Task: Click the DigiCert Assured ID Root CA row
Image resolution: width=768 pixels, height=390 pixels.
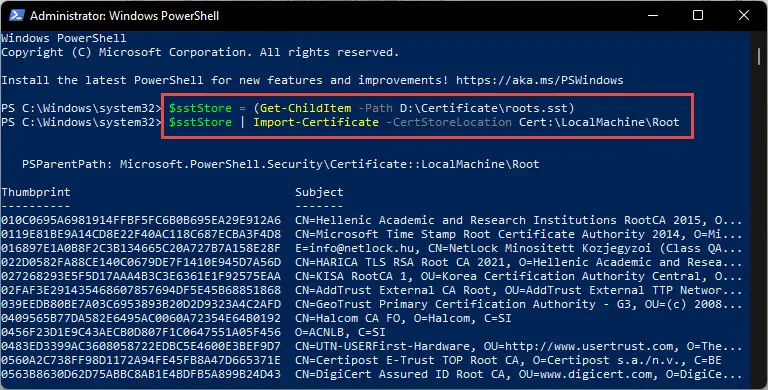Action: pos(372,374)
